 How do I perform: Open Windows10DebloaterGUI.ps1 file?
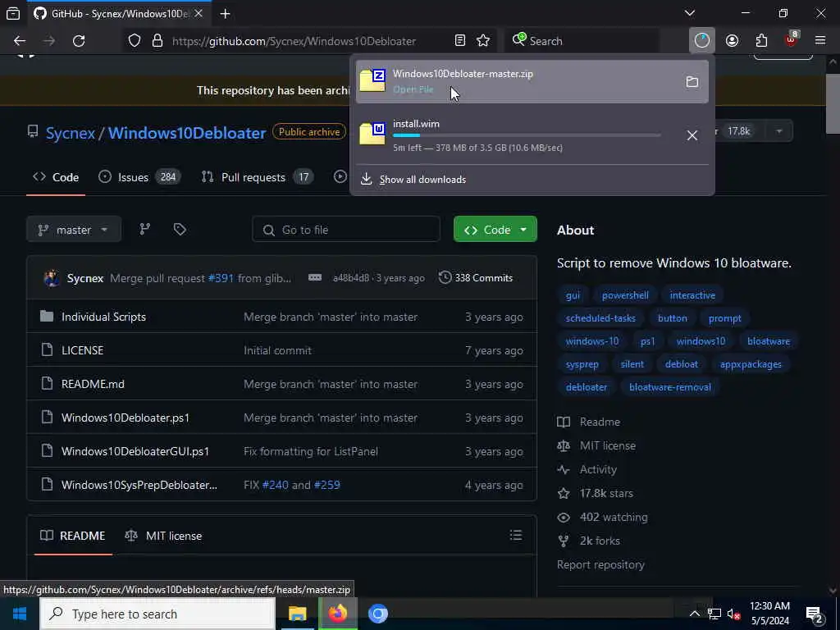pyautogui.click(x=135, y=451)
